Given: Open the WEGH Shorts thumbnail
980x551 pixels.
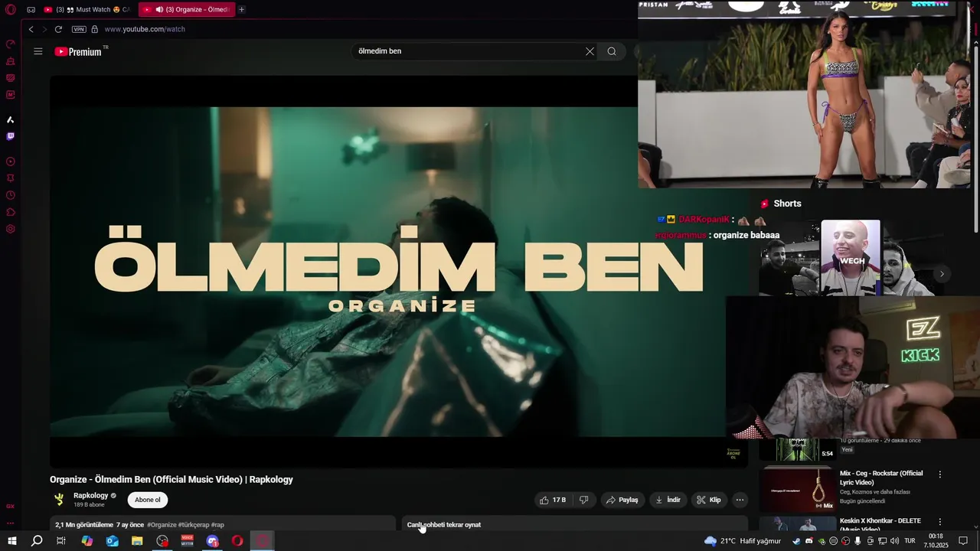Looking at the screenshot, I should [x=851, y=258].
